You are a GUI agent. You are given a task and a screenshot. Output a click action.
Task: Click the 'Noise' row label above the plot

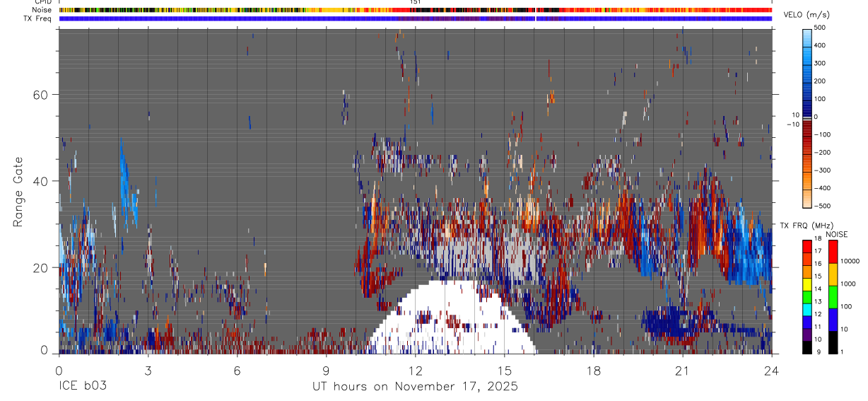click(42, 10)
